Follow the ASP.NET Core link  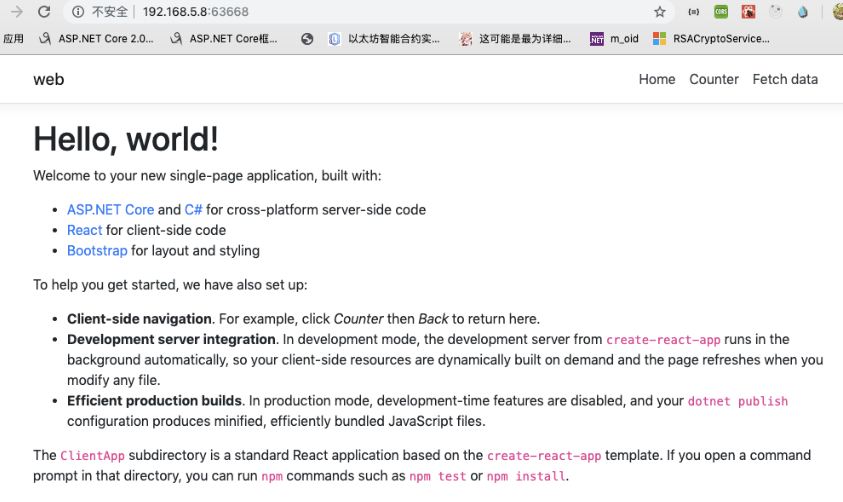point(111,210)
